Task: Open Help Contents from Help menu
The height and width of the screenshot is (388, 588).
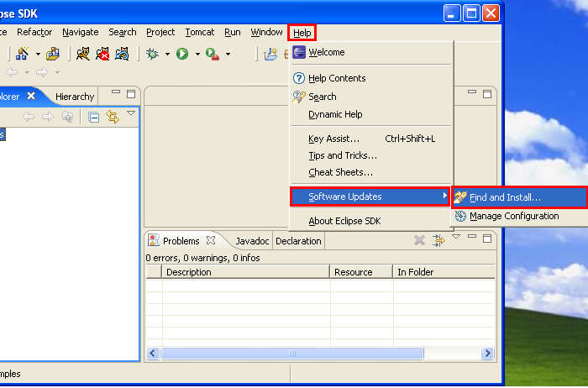Action: point(337,78)
